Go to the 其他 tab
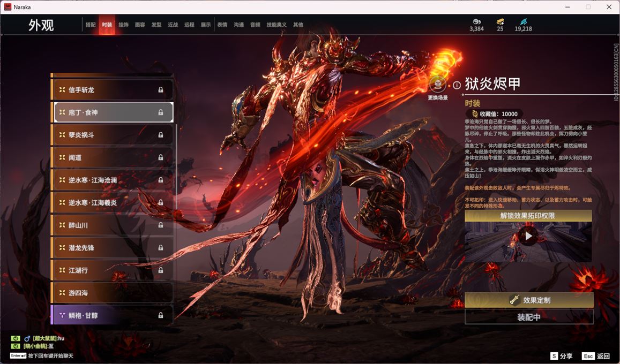Screen dimensions: 620x364 [298, 25]
